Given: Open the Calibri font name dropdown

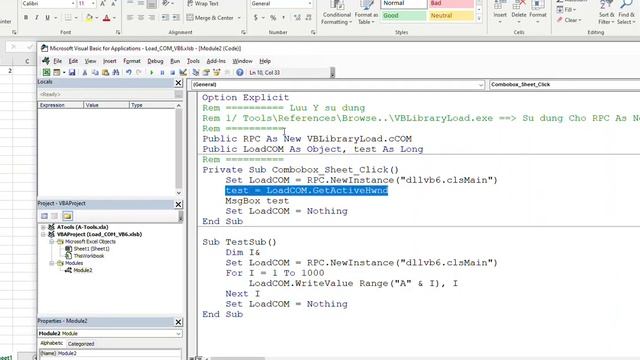Looking at the screenshot, I should (x=73, y=4).
